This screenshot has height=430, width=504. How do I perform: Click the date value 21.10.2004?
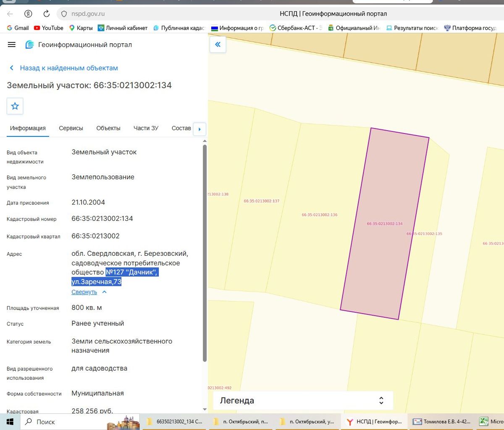[88, 202]
